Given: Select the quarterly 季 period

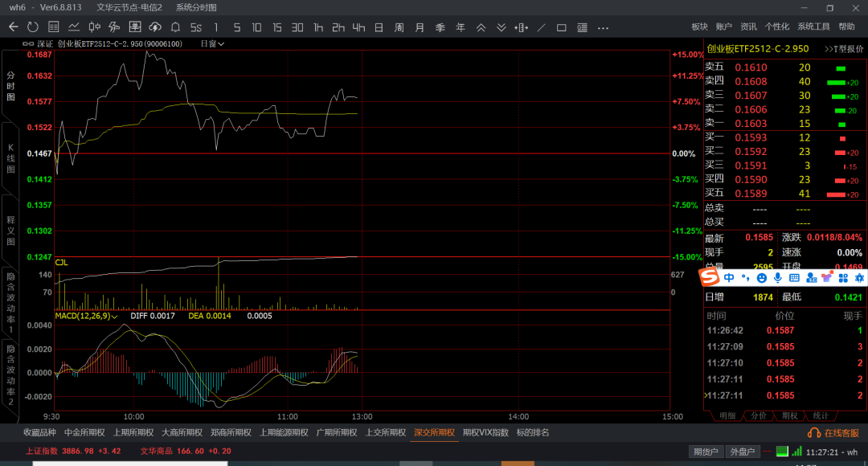Looking at the screenshot, I should coord(440,27).
